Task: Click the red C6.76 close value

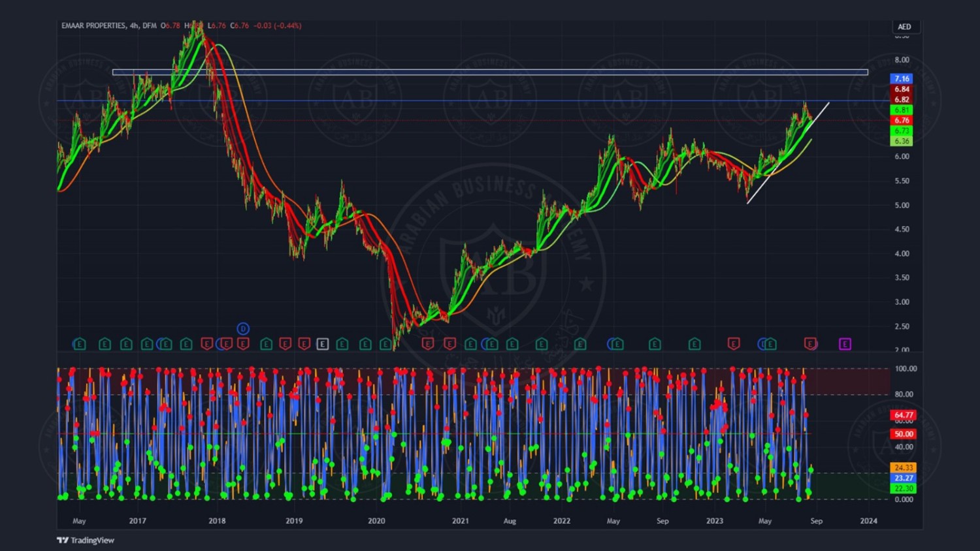Action: coord(240,25)
